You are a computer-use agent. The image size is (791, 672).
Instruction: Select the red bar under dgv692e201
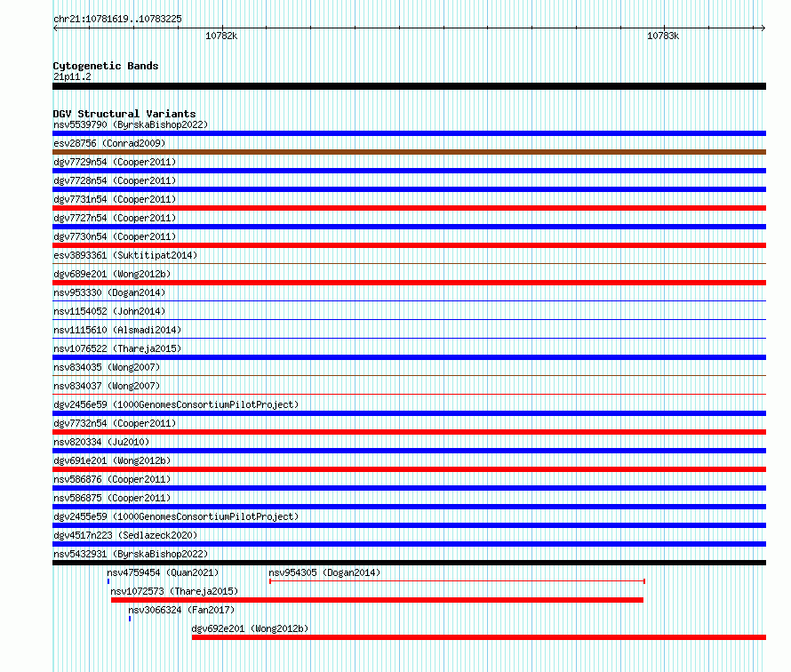(x=479, y=637)
